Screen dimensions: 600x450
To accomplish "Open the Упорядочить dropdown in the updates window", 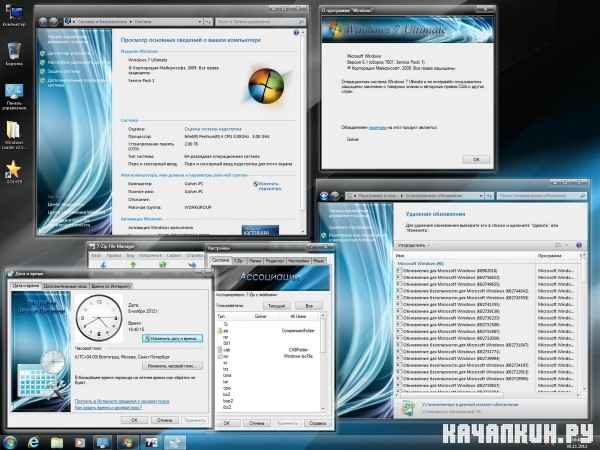I will pos(414,245).
